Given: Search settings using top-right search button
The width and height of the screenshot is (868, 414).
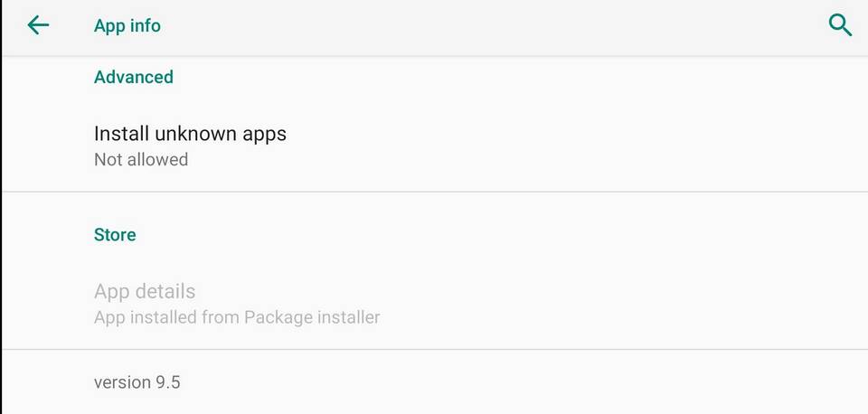Looking at the screenshot, I should (840, 25).
